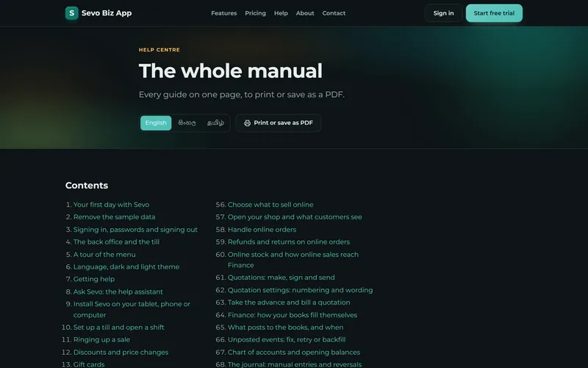This screenshot has height=368, width=588.
Task: Open 'The back office and the till'
Action: (116, 242)
